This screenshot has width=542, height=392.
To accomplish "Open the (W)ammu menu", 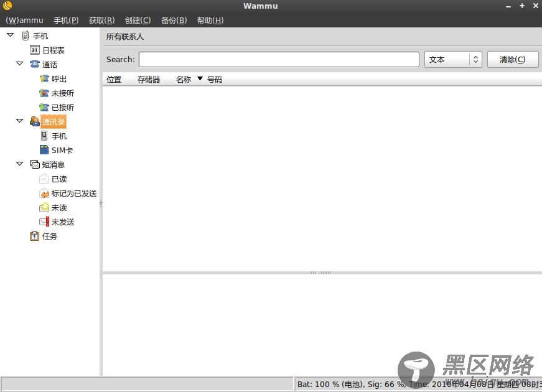I will coord(24,21).
